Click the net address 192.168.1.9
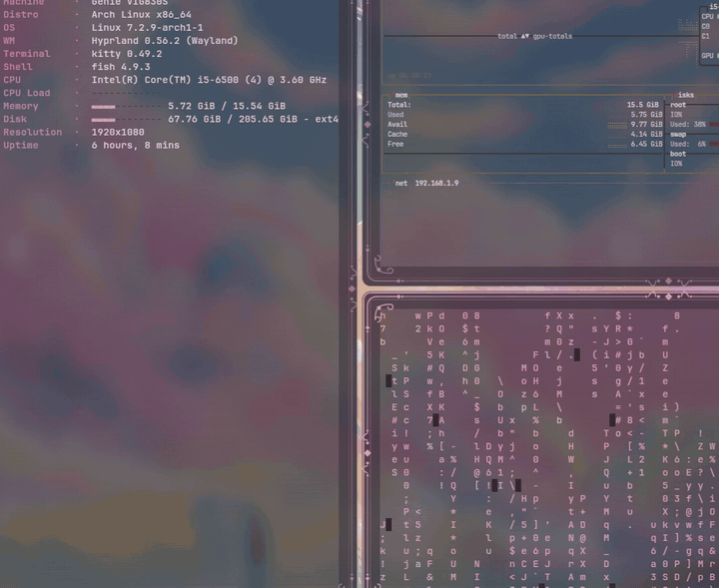 click(436, 183)
